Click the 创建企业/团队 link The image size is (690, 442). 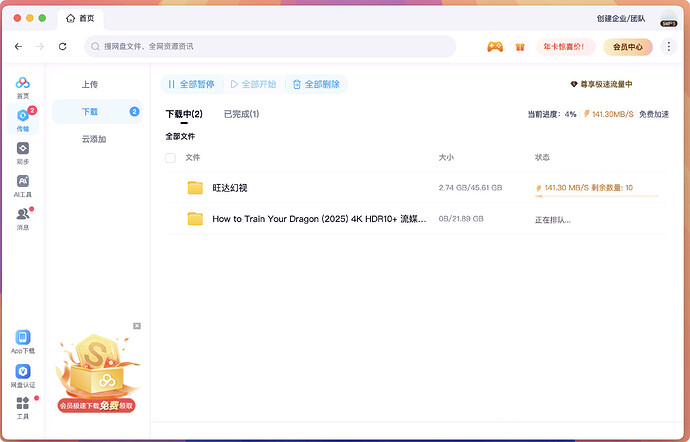click(x=620, y=18)
